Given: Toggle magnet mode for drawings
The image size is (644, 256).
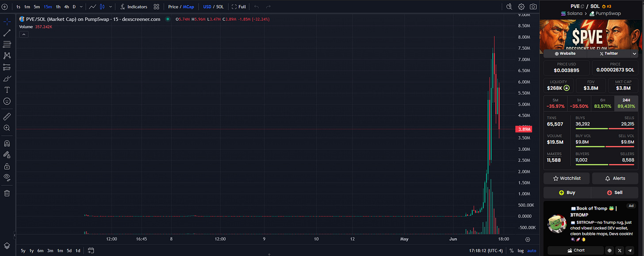Looking at the screenshot, I should point(7,143).
